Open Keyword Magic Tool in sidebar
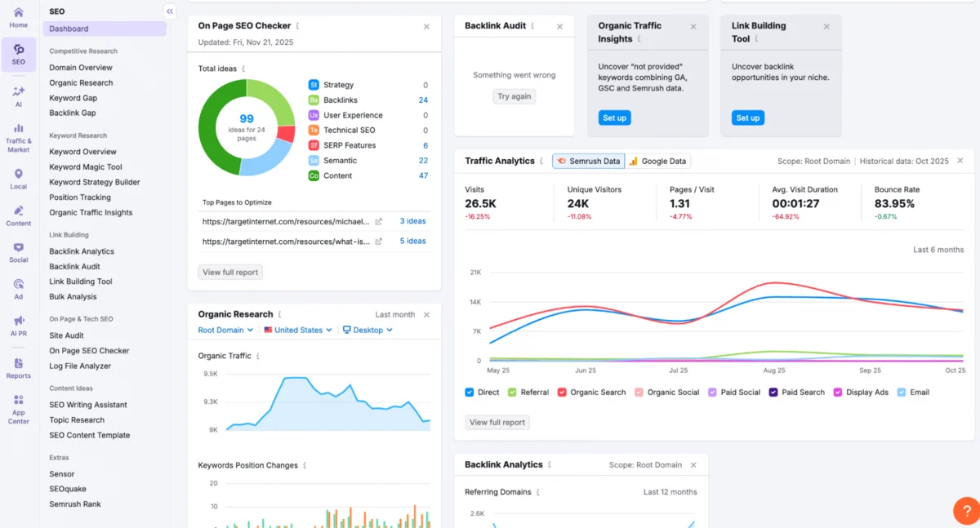The width and height of the screenshot is (980, 528). 86,167
